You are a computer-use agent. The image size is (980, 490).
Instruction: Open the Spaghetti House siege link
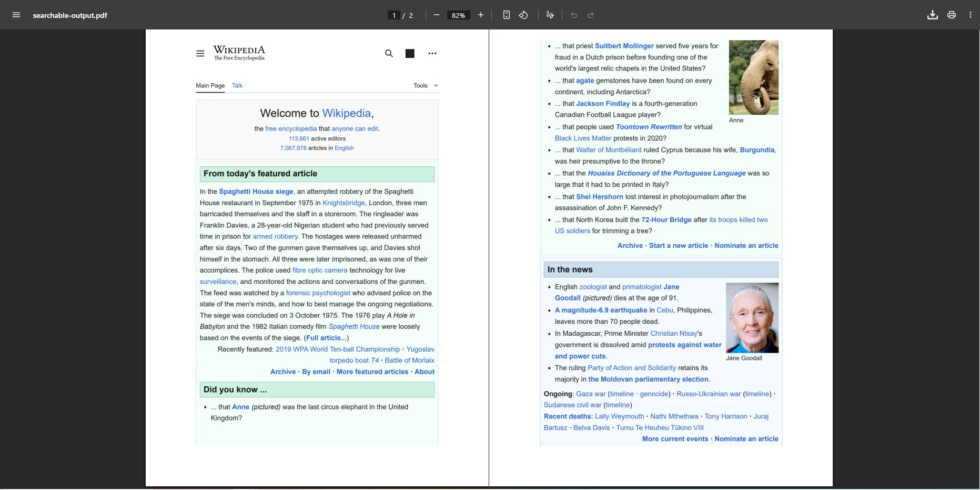coord(256,192)
